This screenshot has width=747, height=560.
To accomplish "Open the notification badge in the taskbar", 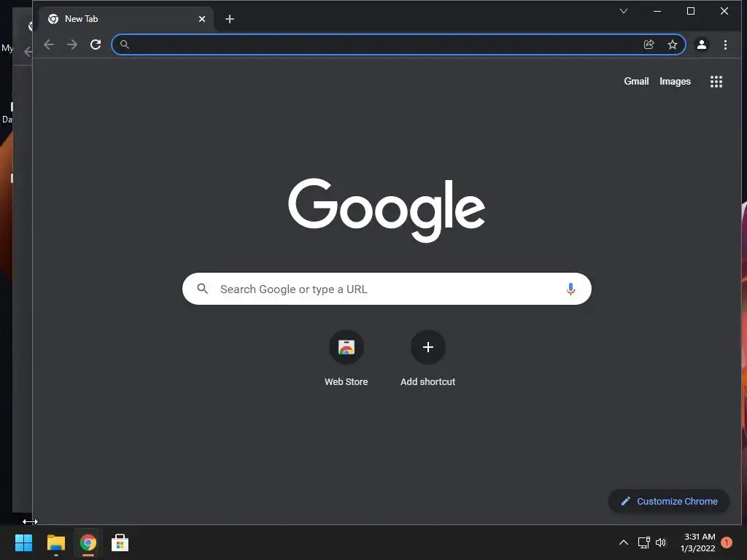I will coord(727,542).
